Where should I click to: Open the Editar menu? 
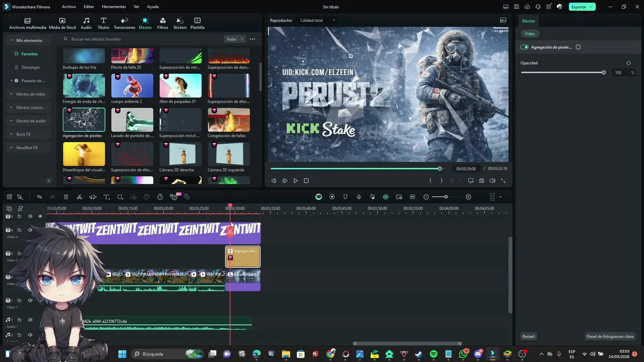[89, 7]
